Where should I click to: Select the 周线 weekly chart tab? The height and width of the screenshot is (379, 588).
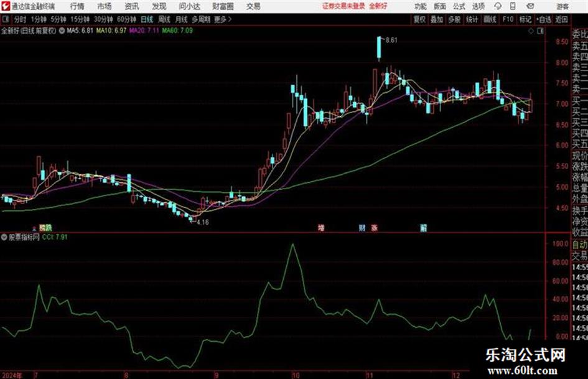164,19
